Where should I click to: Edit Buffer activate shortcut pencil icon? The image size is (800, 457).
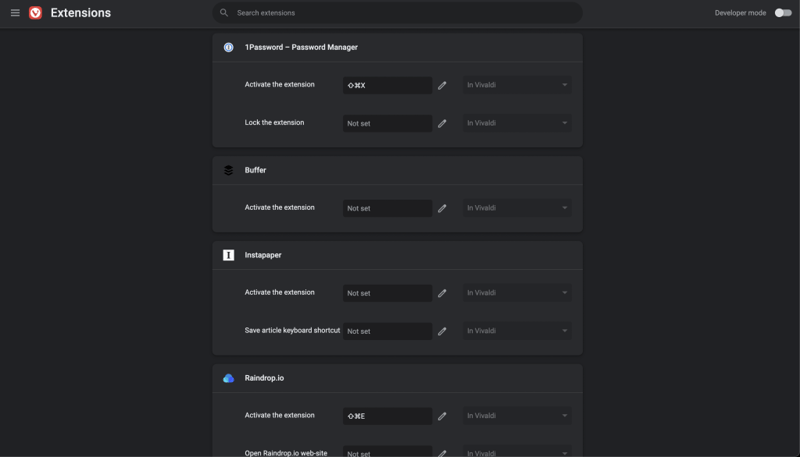pos(442,209)
